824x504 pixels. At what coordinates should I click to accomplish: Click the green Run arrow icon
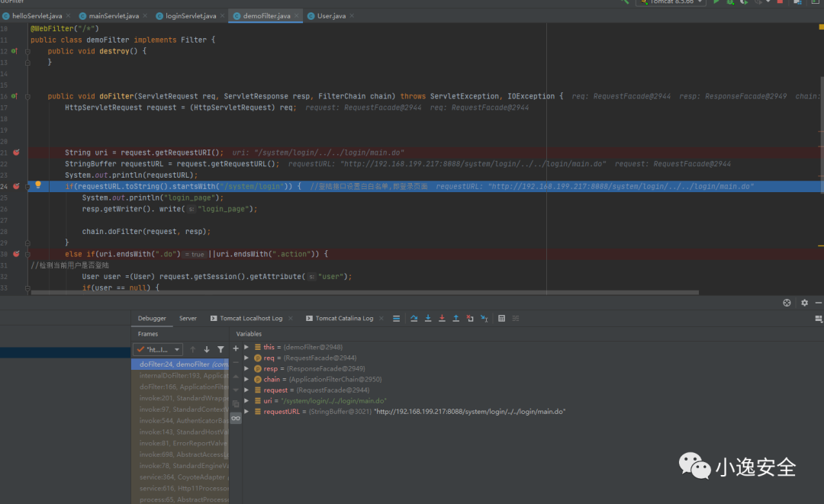[716, 2]
